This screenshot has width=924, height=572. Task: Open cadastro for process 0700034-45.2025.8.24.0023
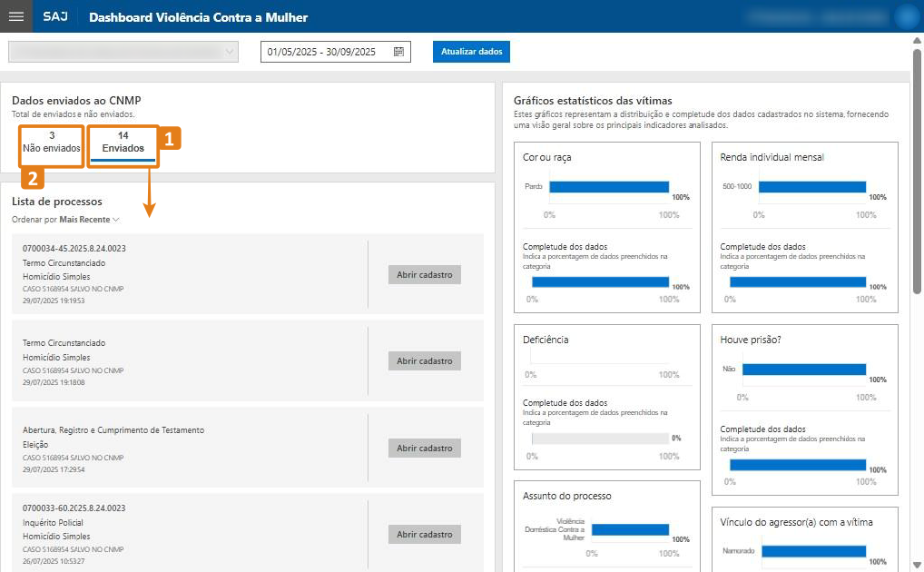pyautogui.click(x=424, y=275)
